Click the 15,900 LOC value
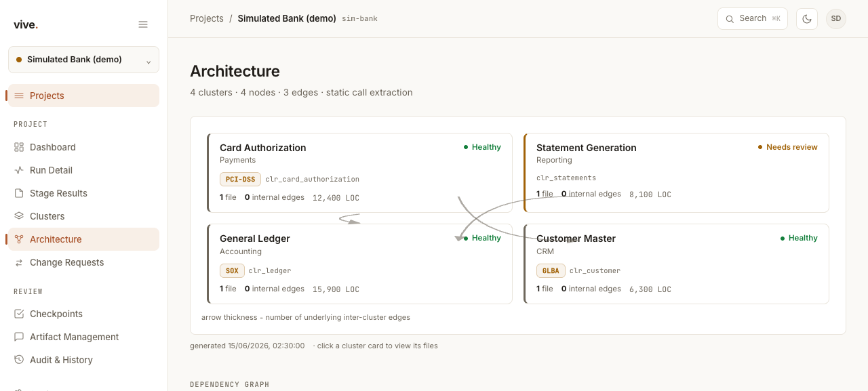 pos(336,289)
